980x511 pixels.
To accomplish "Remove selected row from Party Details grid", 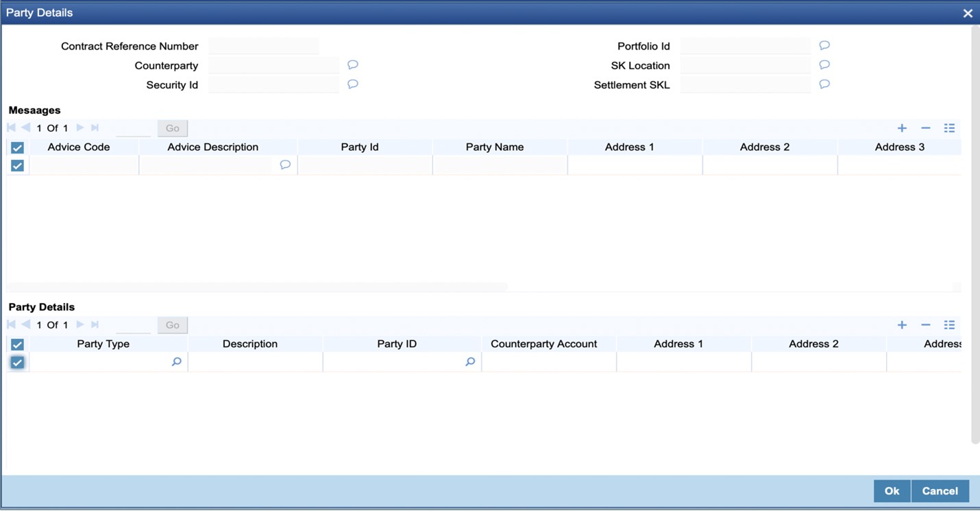I will click(x=925, y=325).
